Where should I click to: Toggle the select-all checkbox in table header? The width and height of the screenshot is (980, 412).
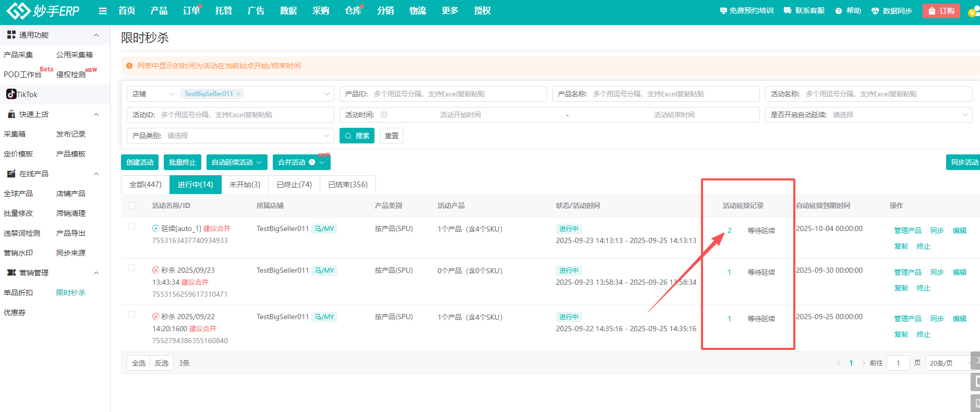(132, 206)
